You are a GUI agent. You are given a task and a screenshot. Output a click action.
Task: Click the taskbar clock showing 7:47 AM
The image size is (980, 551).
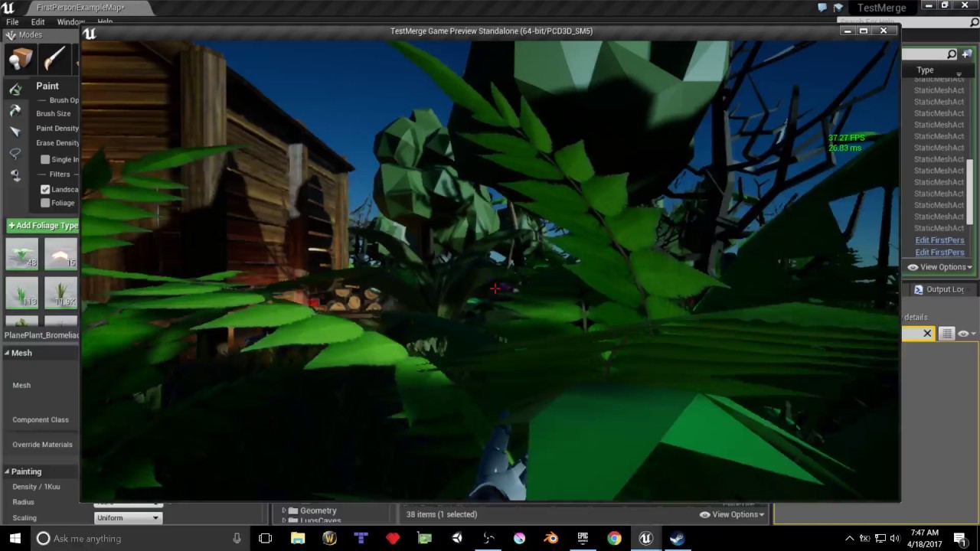pos(925,538)
